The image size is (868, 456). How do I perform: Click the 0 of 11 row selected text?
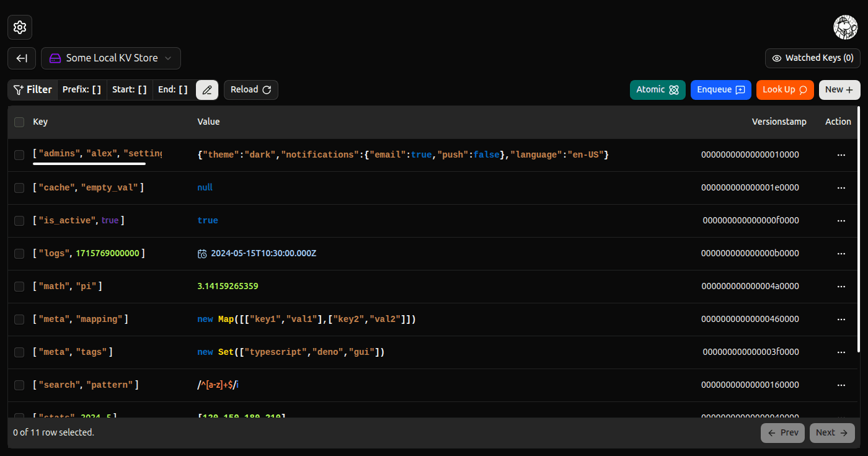[53, 432]
